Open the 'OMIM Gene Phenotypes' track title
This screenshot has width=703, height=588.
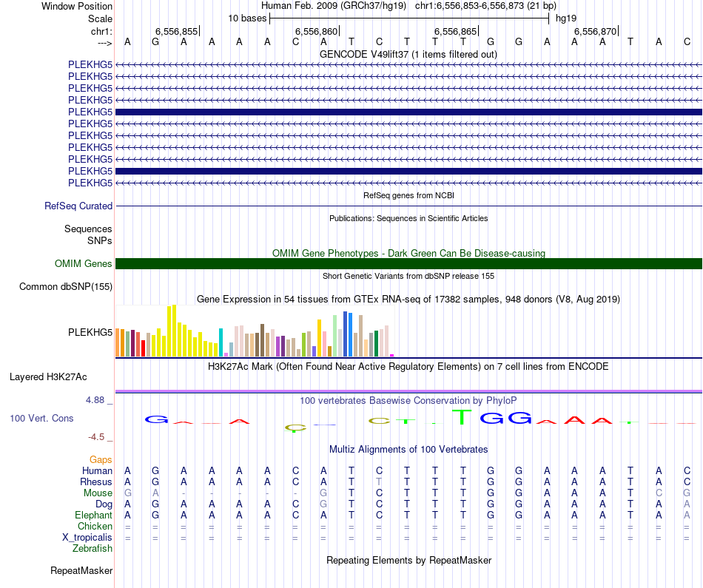pyautogui.click(x=408, y=253)
